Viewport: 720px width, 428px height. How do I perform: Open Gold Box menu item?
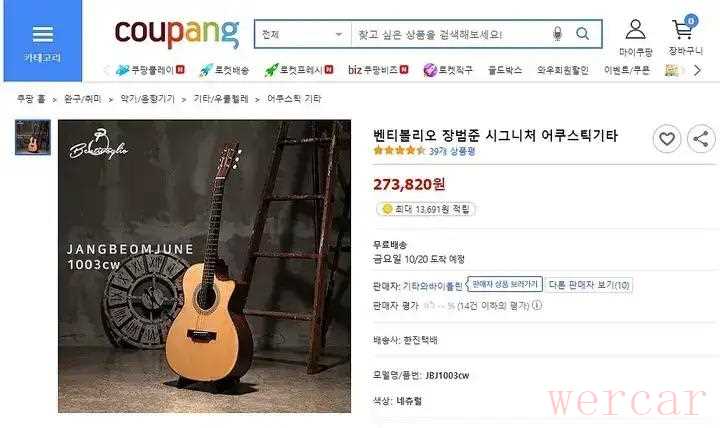(x=505, y=70)
